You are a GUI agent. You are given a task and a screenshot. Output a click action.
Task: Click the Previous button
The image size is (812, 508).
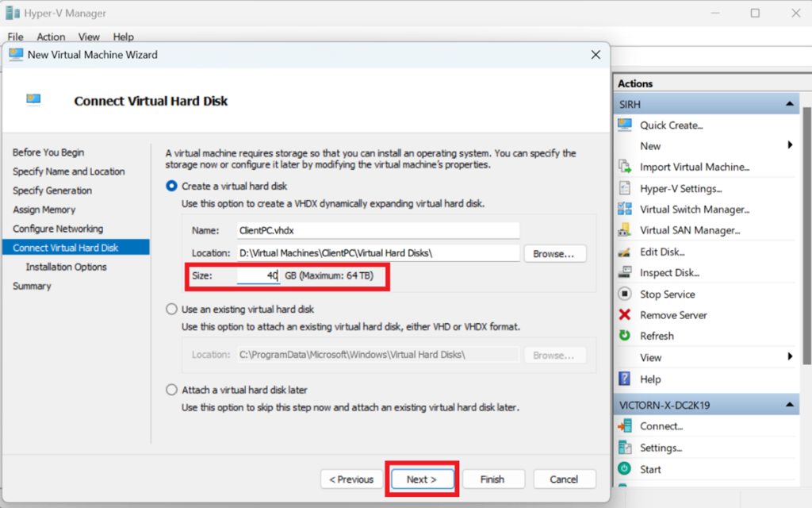pyautogui.click(x=351, y=479)
